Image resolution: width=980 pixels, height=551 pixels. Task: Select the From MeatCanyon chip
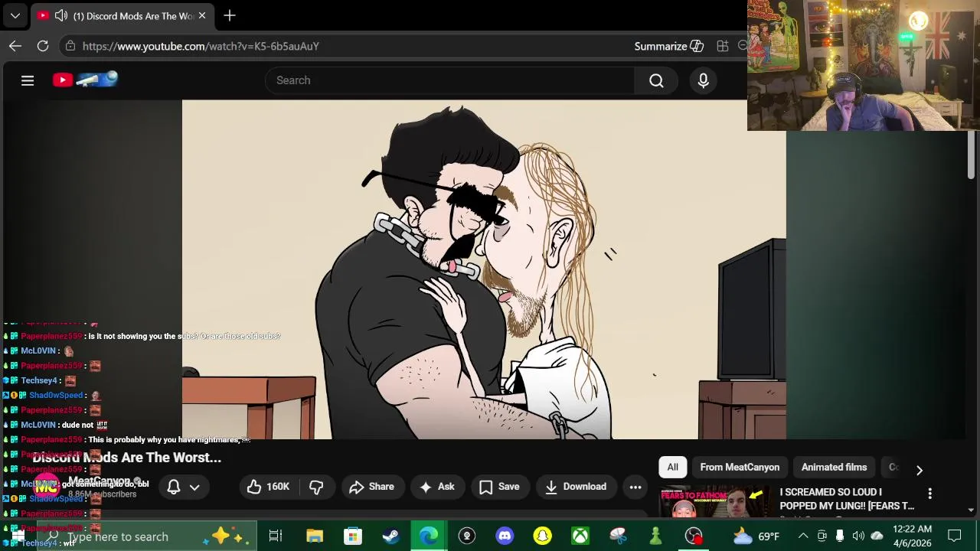point(740,467)
